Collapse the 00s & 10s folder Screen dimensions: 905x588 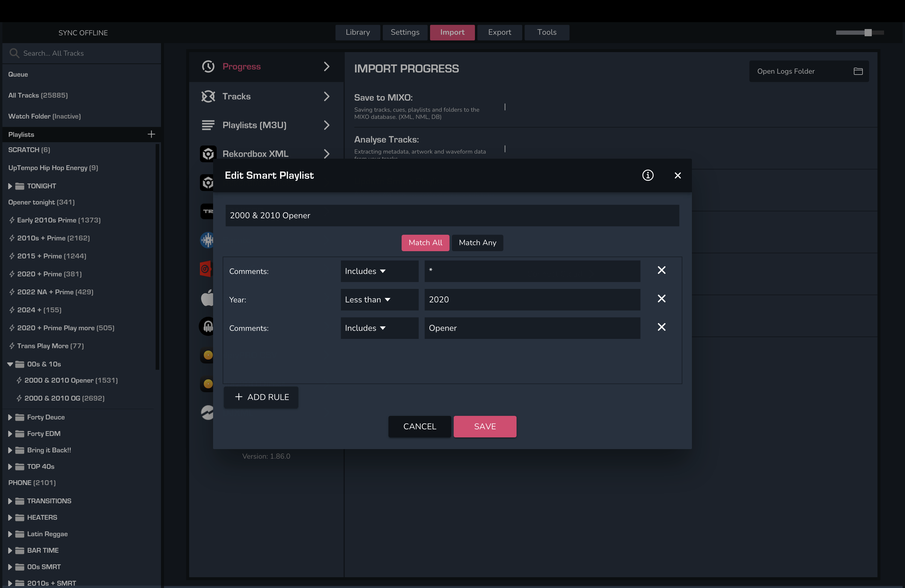point(10,364)
